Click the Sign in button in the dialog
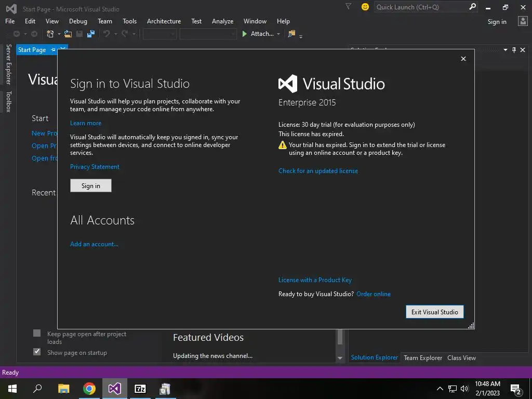The width and height of the screenshot is (532, 399). pyautogui.click(x=90, y=185)
